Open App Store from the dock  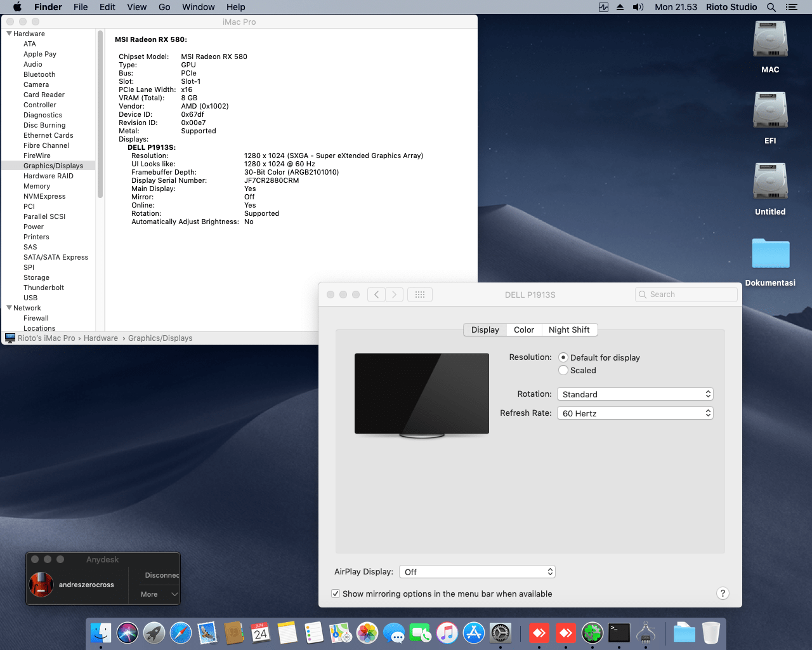474,633
